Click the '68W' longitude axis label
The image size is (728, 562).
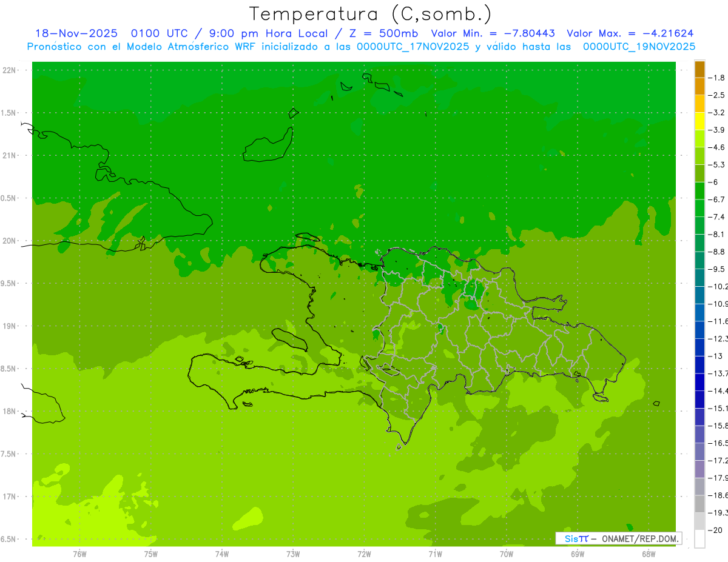pyautogui.click(x=649, y=554)
